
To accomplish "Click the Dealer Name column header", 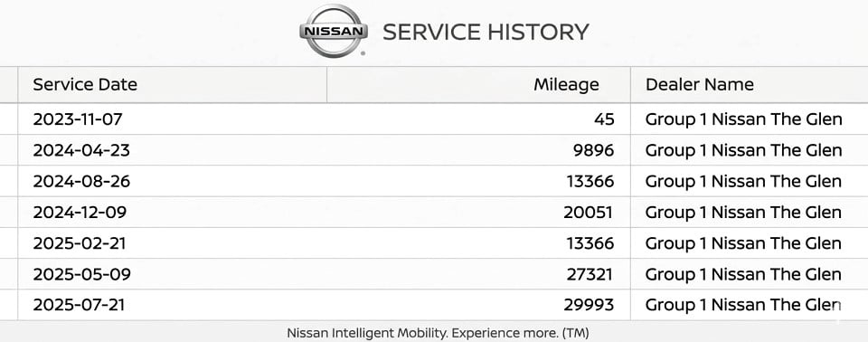I will 700,85.
